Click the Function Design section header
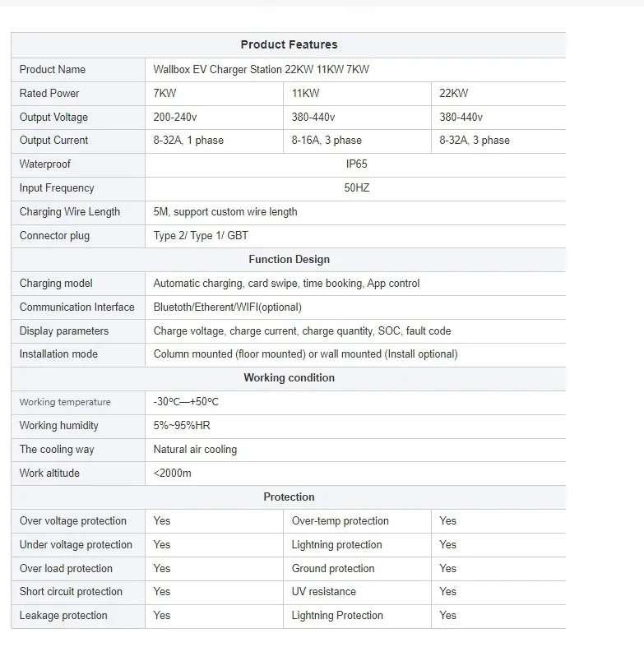The width and height of the screenshot is (644, 647). tap(289, 260)
